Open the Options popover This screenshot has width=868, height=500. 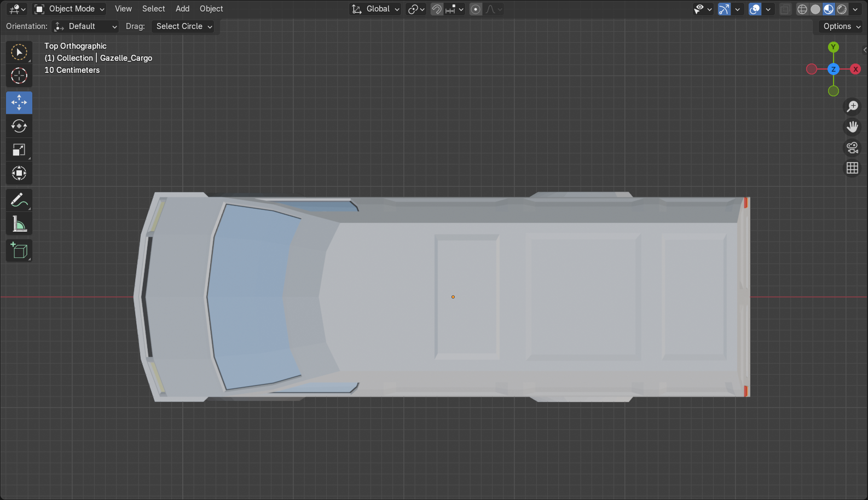[x=841, y=26]
